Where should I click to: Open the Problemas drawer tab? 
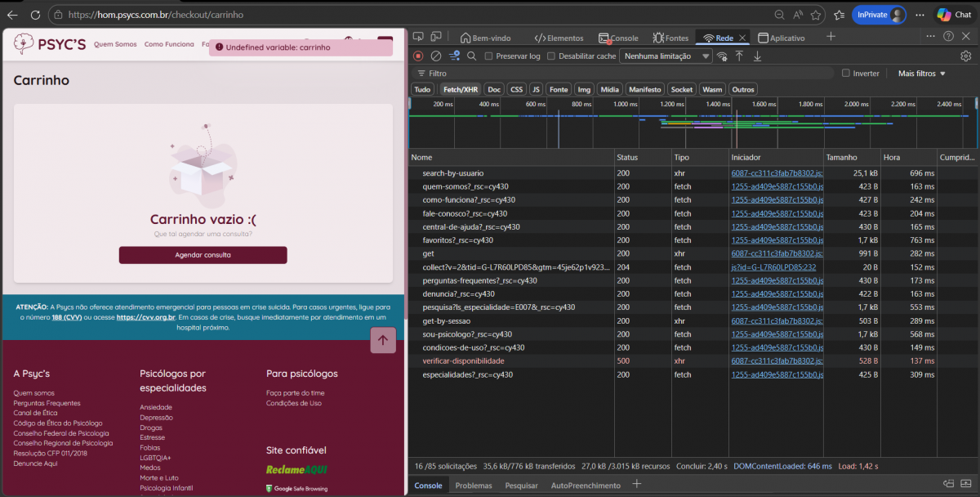(474, 486)
